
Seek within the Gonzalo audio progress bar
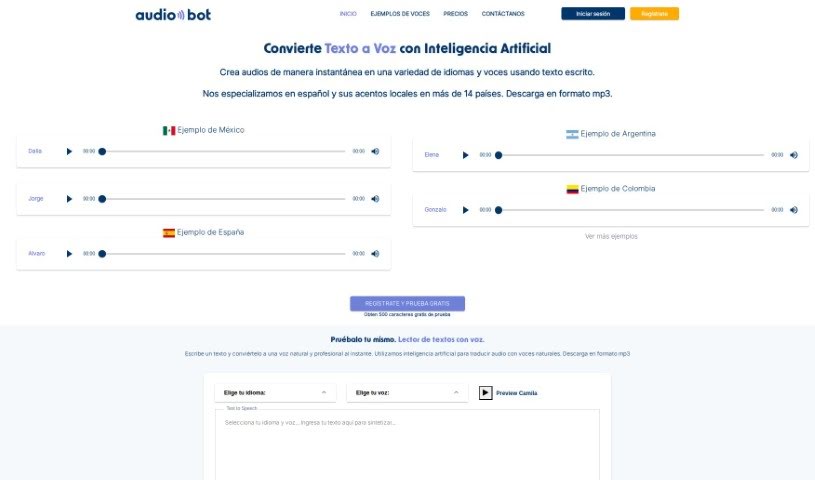coord(631,210)
